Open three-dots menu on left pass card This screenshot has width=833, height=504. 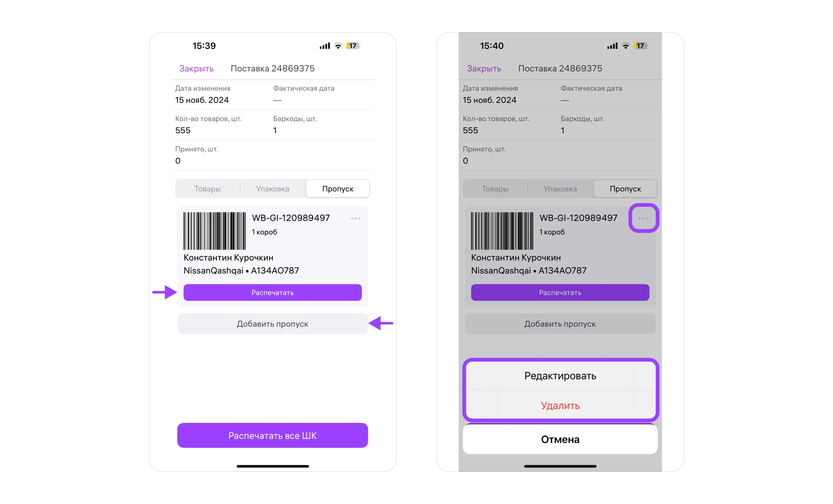[x=355, y=219]
